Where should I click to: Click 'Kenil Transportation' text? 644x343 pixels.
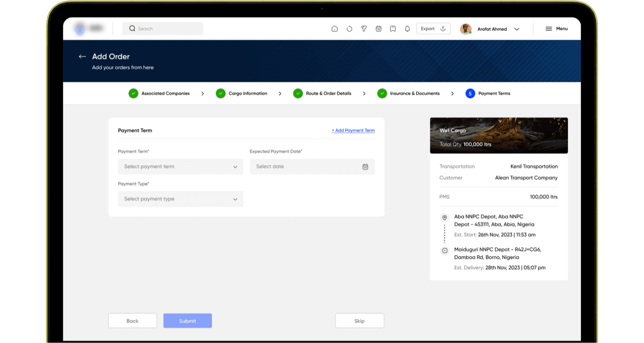coord(534,167)
